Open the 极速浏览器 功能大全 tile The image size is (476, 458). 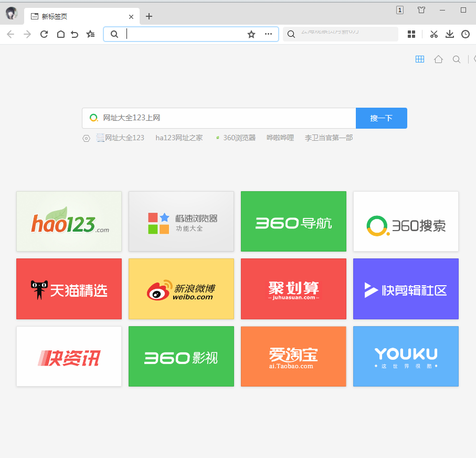[181, 221]
